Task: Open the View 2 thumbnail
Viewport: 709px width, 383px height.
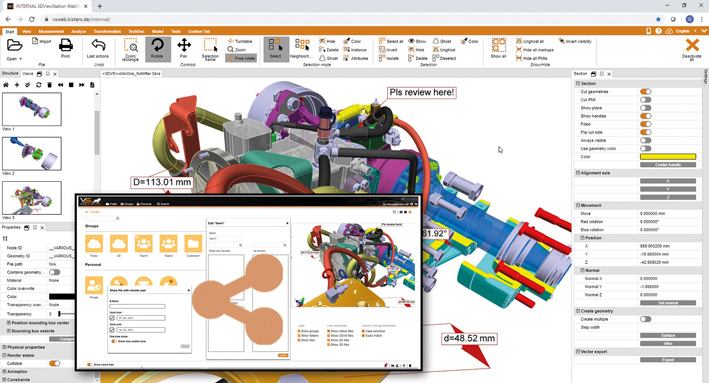Action: click(32, 154)
